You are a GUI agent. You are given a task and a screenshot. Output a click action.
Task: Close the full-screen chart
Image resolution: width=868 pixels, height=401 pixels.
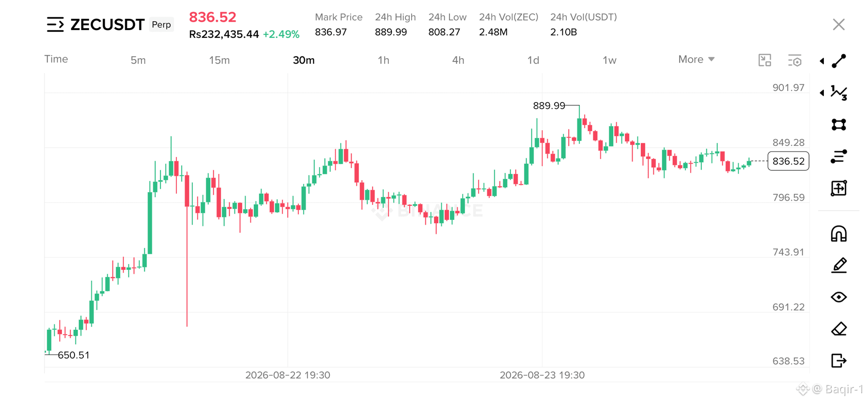[x=839, y=24]
